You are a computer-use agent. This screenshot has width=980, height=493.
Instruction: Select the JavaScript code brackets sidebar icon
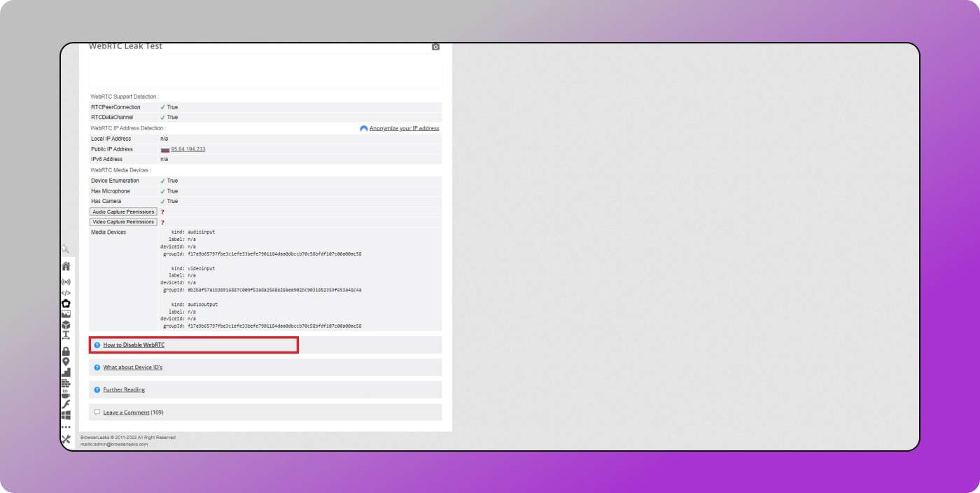(66, 293)
